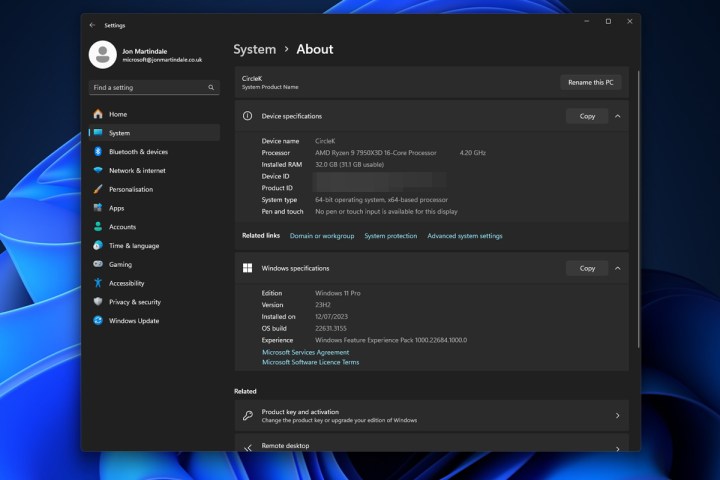Open Network & internet settings

pos(137,171)
